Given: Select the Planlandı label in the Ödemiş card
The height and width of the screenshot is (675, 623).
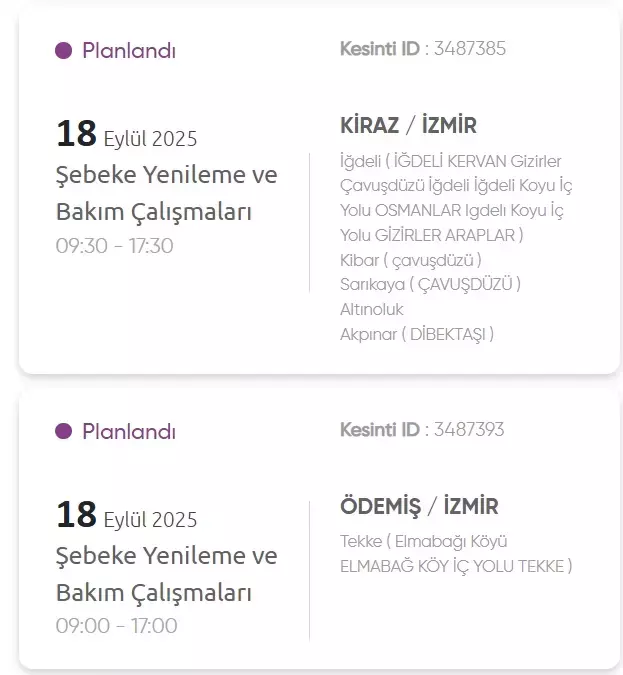Looking at the screenshot, I should pos(128,431).
